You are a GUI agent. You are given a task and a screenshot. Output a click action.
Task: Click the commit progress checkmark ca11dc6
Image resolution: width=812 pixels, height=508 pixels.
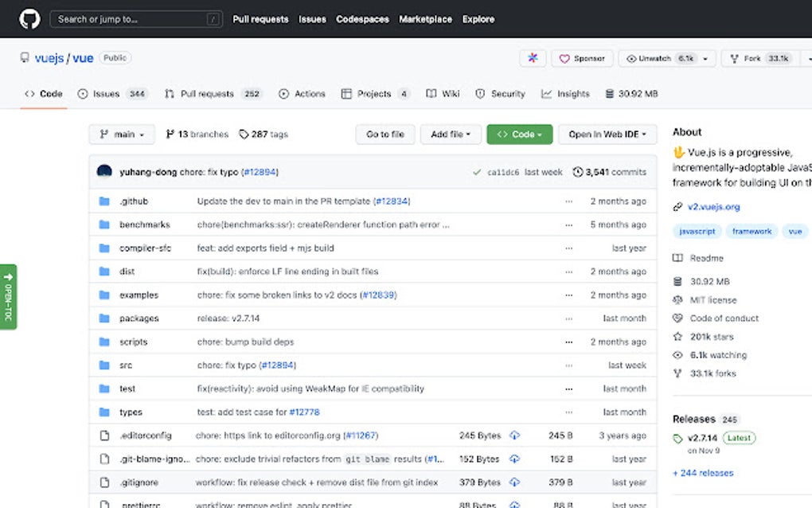pyautogui.click(x=478, y=171)
